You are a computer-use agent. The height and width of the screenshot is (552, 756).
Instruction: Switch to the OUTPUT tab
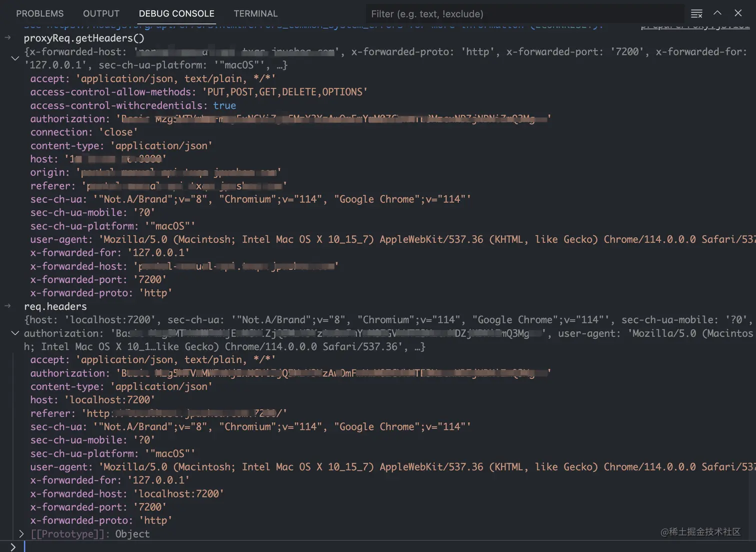click(101, 13)
